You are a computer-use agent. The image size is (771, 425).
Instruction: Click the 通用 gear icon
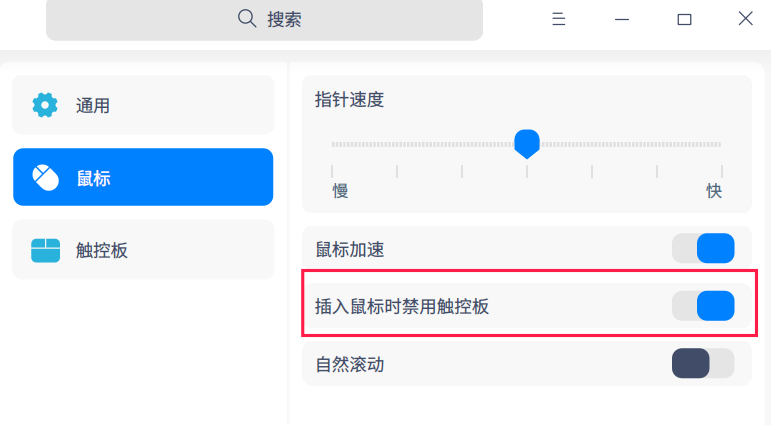45,105
